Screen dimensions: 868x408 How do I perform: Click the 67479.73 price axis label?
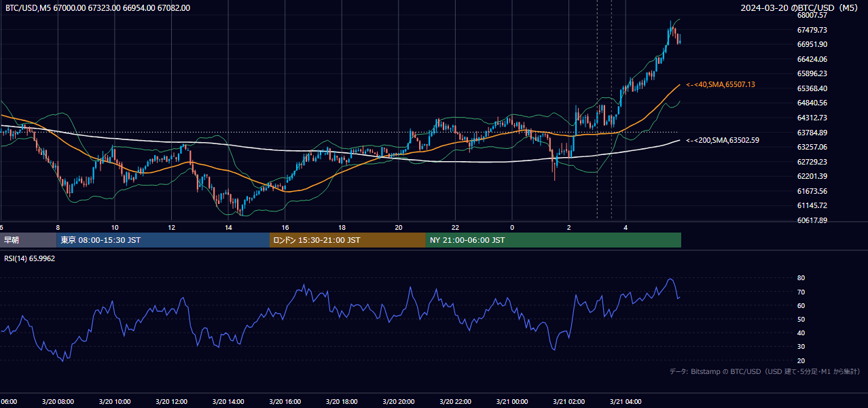(x=812, y=30)
